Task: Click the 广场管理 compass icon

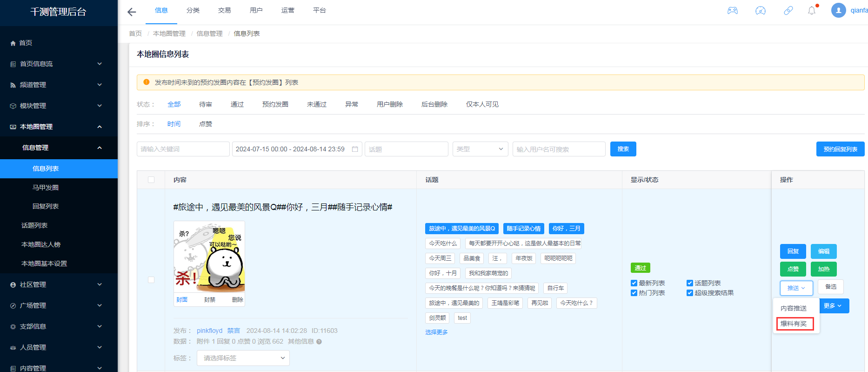Action: [x=13, y=305]
